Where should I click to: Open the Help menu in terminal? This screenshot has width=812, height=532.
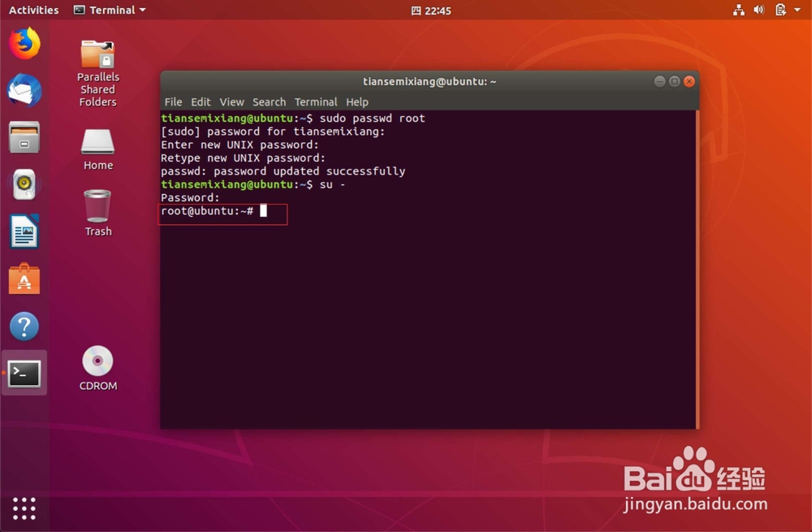(x=356, y=102)
